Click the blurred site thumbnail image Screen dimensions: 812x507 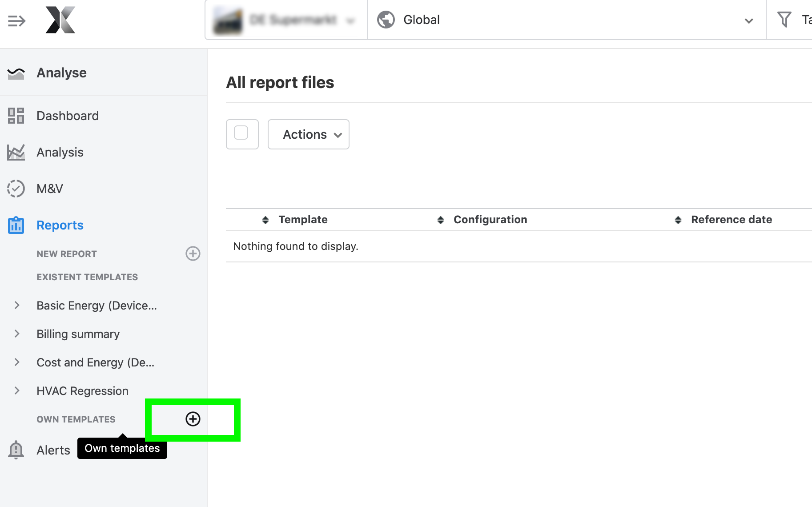coord(228,20)
